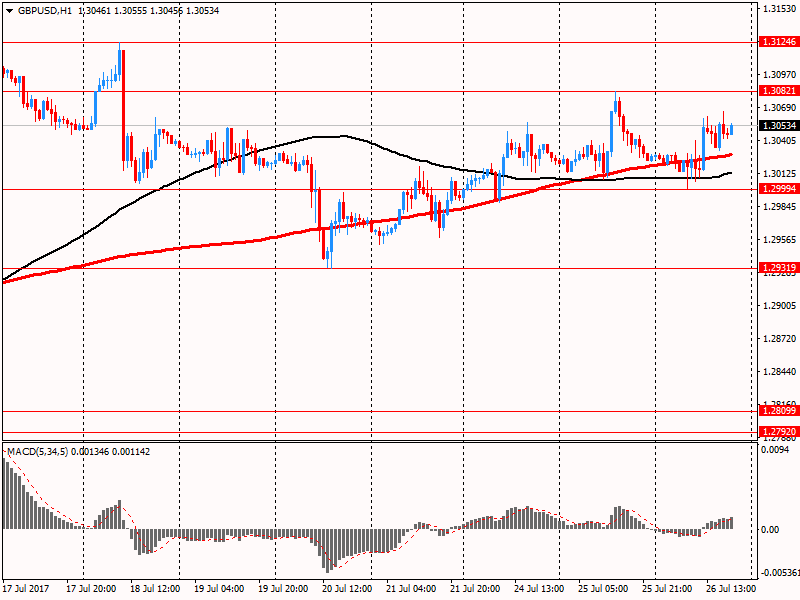800x600 pixels.
Task: Click the 24 Jul 13:00 time label
Action: click(x=539, y=589)
